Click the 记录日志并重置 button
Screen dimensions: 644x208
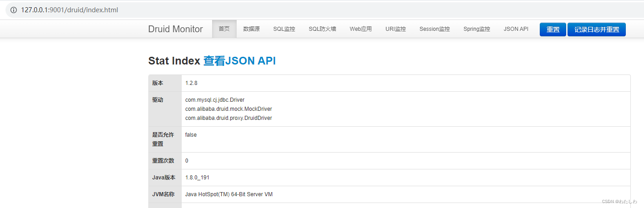[597, 30]
